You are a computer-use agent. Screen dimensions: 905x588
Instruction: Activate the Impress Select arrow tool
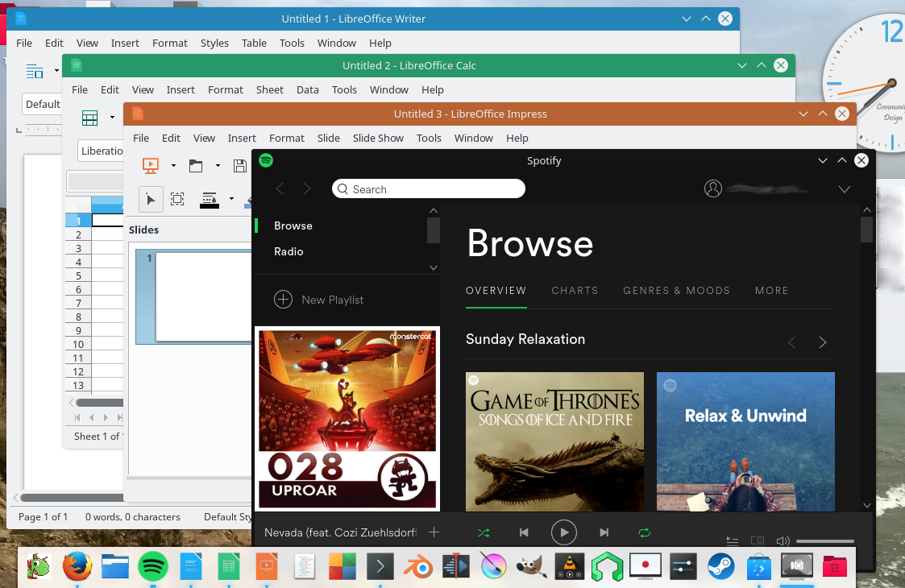(x=151, y=200)
